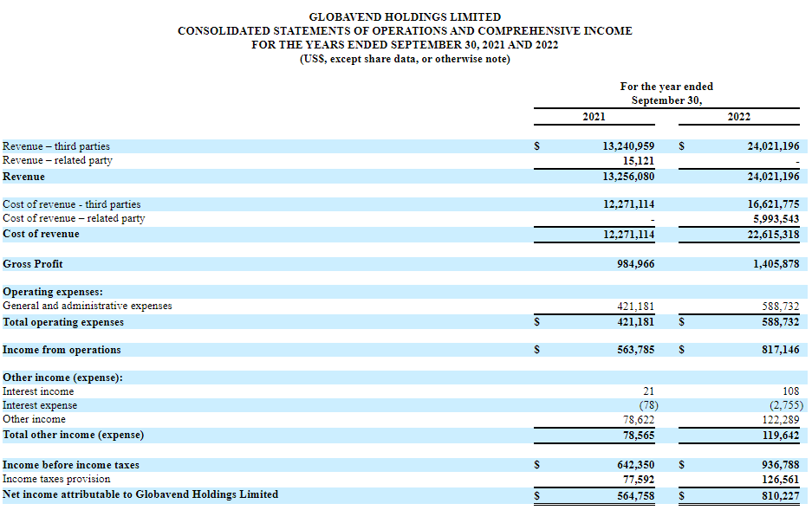Select 2022 related party cost 5,993,543
The width and height of the screenshot is (812, 510).
coord(773,218)
